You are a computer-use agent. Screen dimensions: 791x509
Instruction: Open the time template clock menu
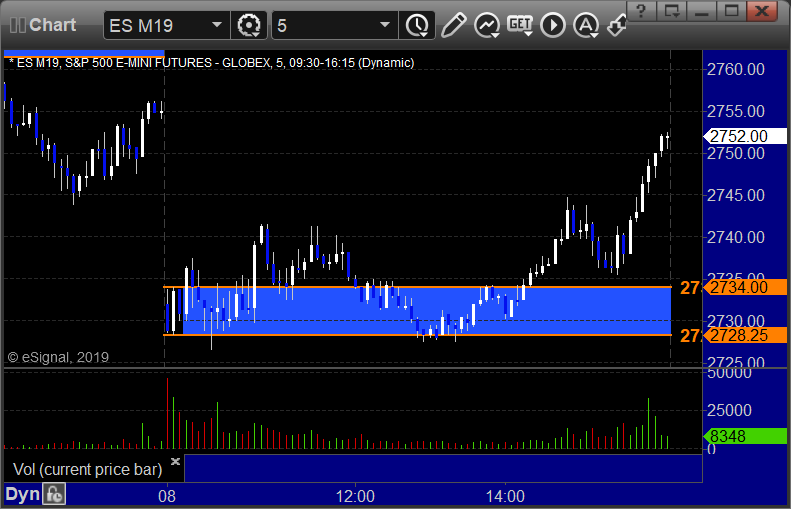[x=417, y=25]
